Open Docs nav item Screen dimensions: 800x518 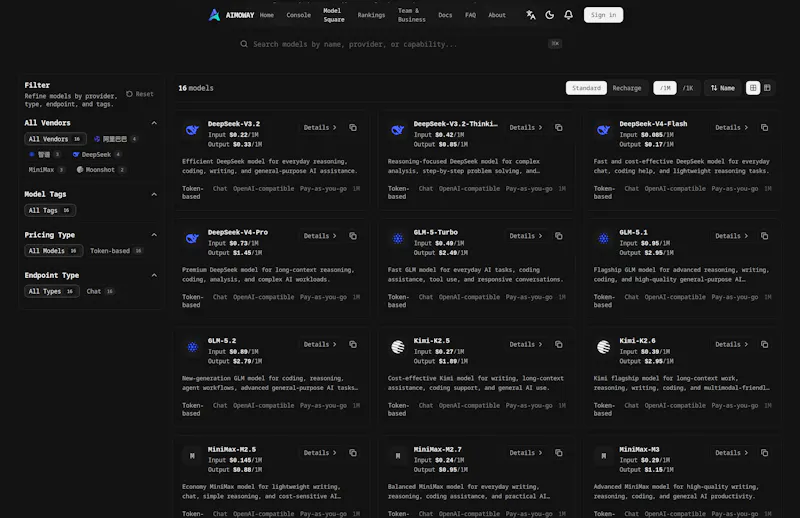pos(445,15)
